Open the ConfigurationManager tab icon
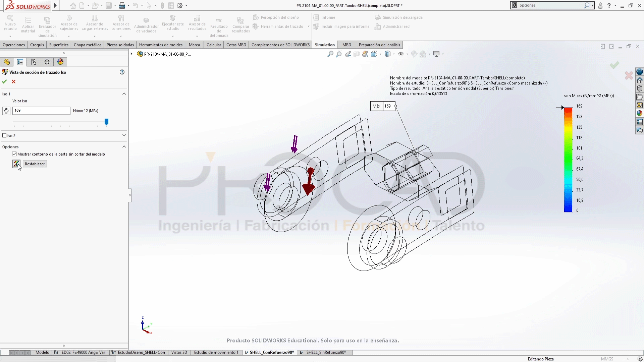The width and height of the screenshot is (644, 362). (34, 62)
